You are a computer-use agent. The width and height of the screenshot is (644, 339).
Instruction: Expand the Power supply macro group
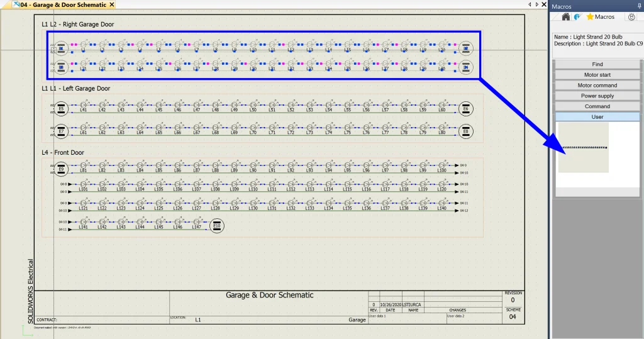click(597, 96)
